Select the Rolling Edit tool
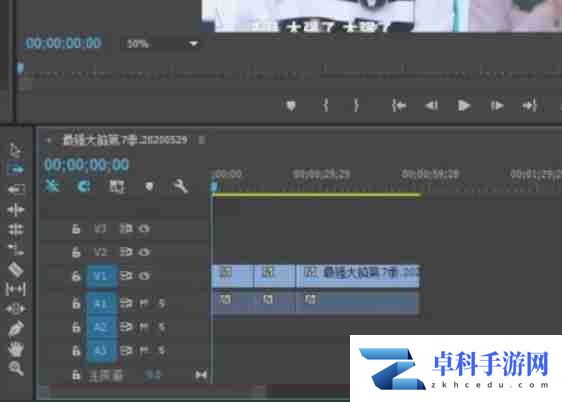This screenshot has height=402, width=562. (x=16, y=229)
